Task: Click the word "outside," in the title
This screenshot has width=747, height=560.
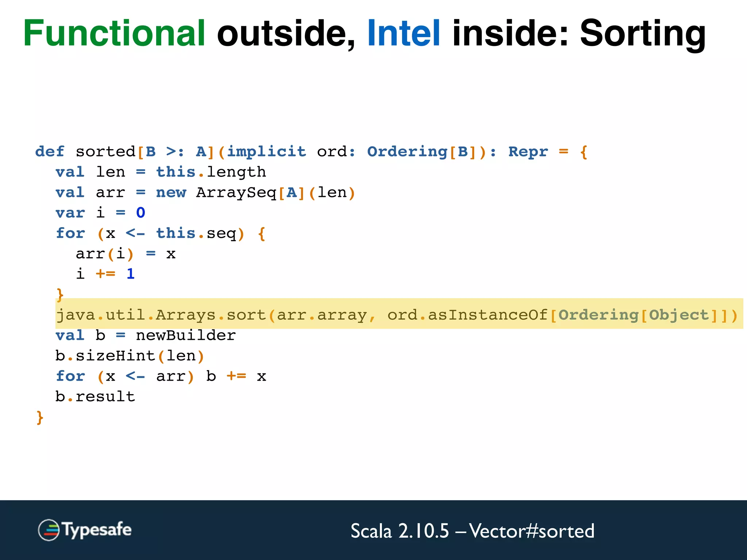Action: (x=286, y=34)
